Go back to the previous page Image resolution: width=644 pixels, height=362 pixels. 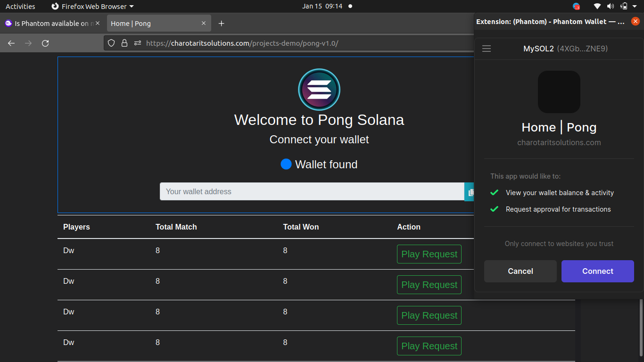click(x=11, y=43)
